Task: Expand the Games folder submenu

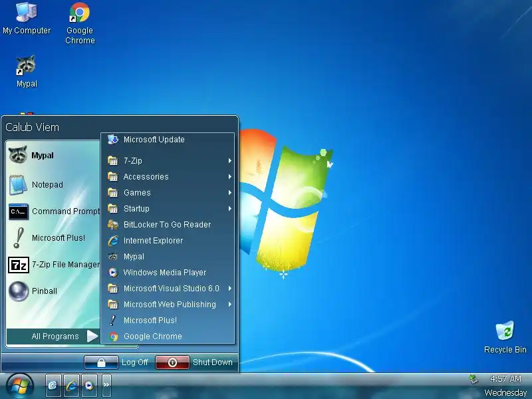Action: 168,193
